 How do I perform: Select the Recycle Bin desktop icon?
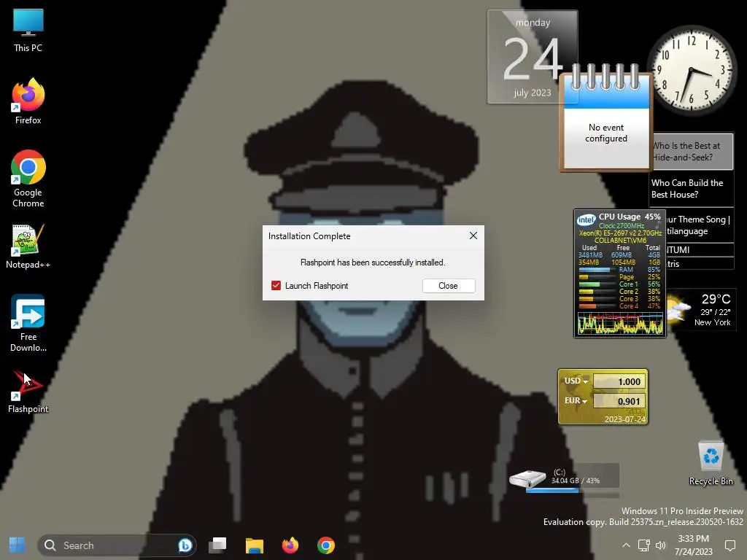(x=711, y=463)
